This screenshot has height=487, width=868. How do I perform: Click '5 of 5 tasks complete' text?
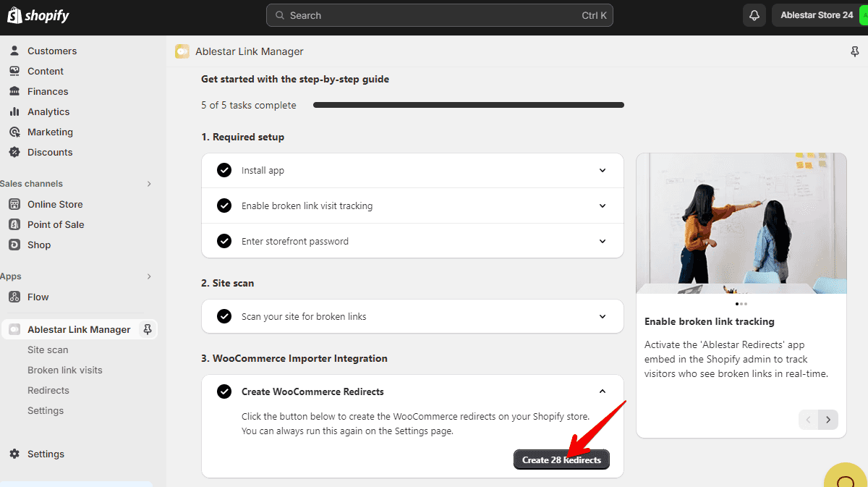tap(249, 105)
